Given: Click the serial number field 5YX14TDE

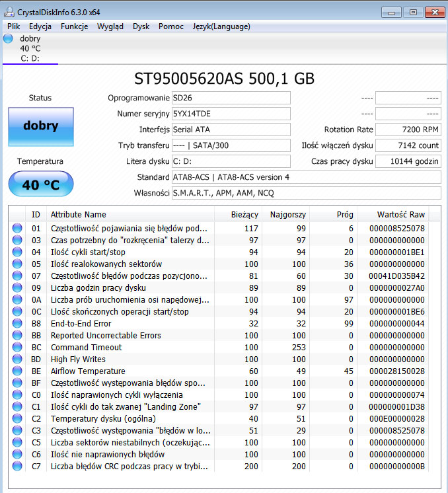Looking at the screenshot, I should pos(231,114).
